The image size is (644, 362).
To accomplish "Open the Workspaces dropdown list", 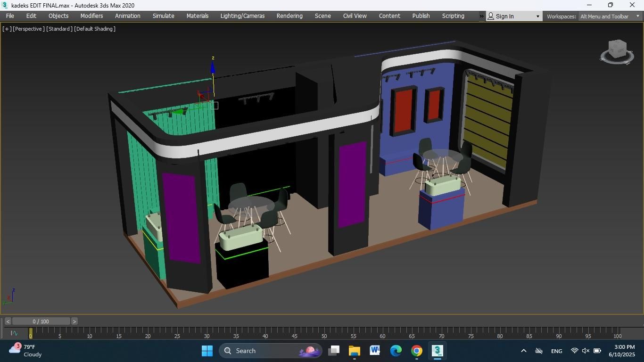I will tap(610, 16).
